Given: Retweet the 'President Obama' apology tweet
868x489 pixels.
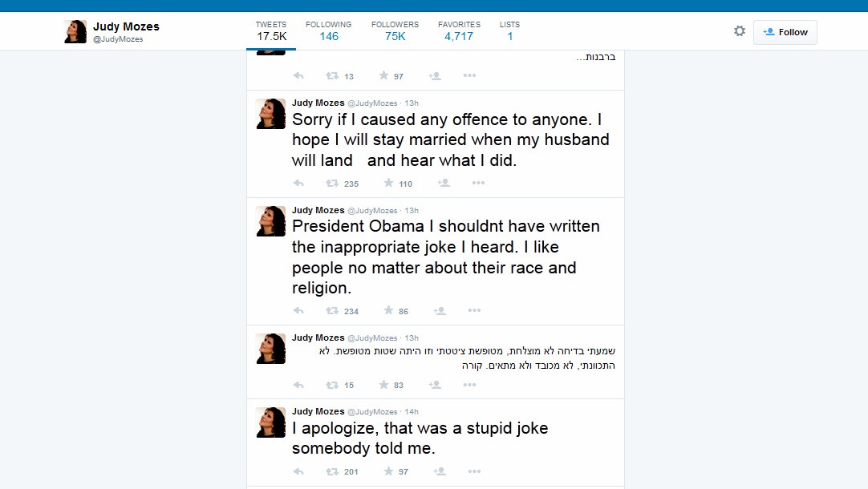Looking at the screenshot, I should (x=331, y=311).
